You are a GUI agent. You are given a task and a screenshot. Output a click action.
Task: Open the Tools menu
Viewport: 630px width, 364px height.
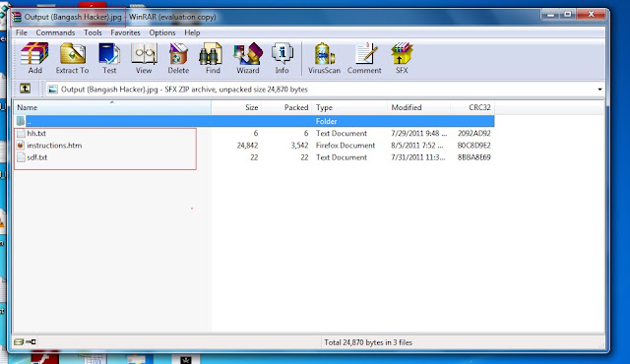pos(93,32)
